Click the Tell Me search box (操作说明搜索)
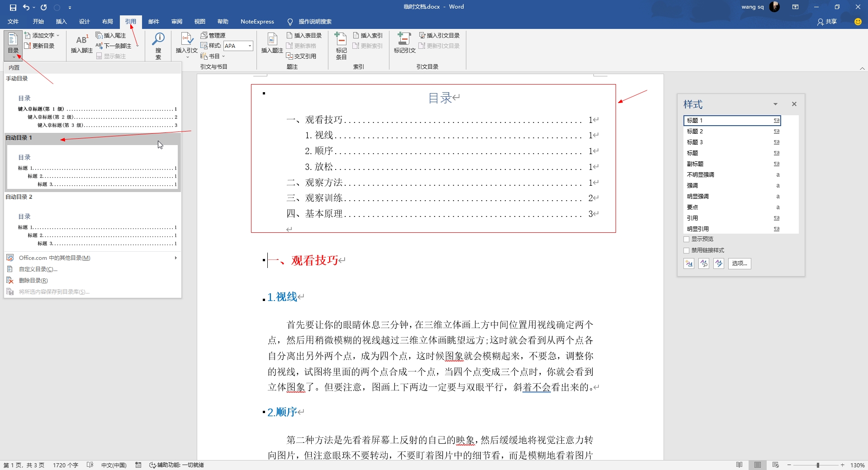 coord(310,22)
